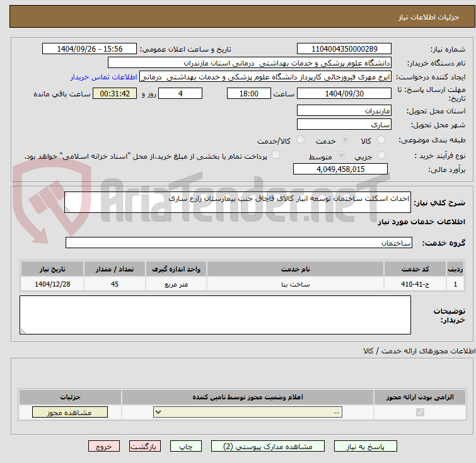Open the اعلام وضعیت مجوز dropdown
The width and height of the screenshot is (476, 463).
click(248, 413)
